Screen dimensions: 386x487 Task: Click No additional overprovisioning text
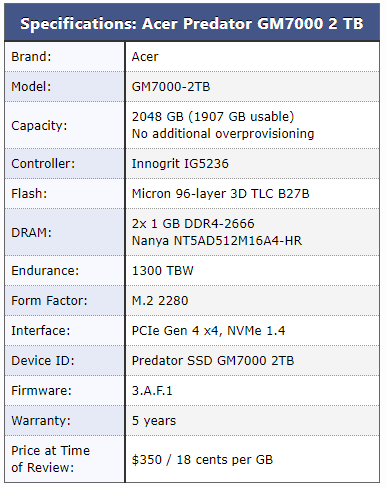223,134
